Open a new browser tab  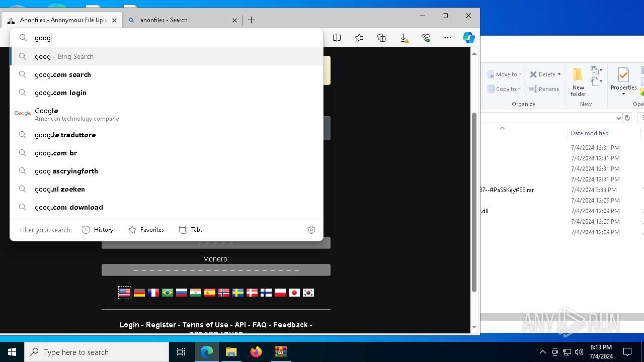click(252, 20)
